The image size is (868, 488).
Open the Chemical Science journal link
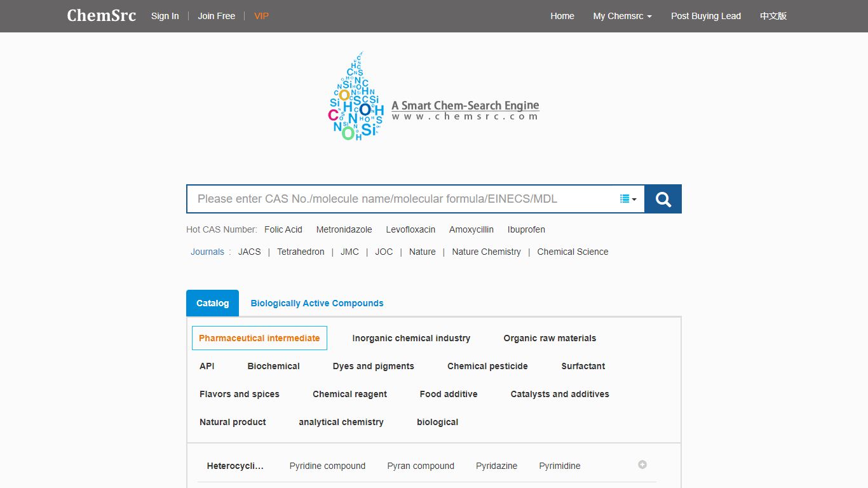click(573, 252)
